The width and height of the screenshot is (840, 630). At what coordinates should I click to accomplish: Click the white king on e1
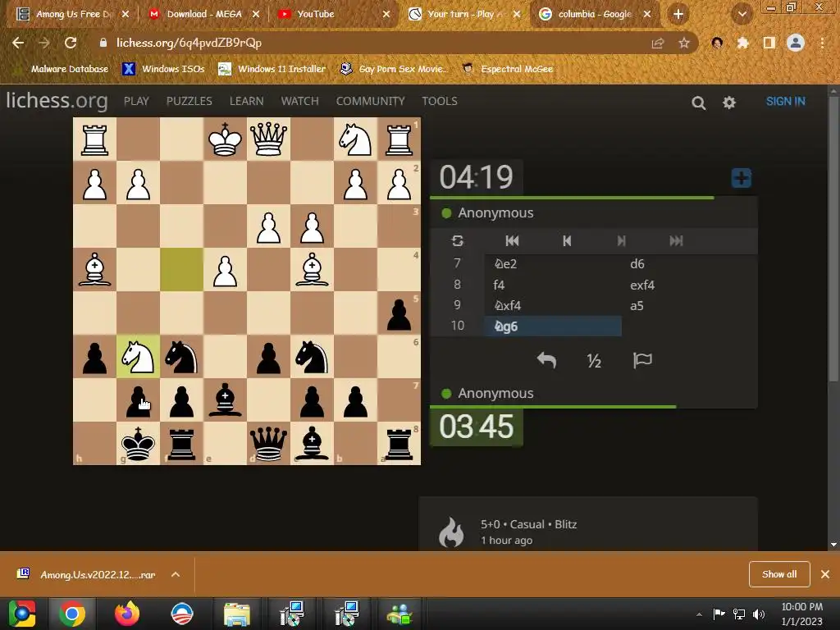pyautogui.click(x=225, y=139)
